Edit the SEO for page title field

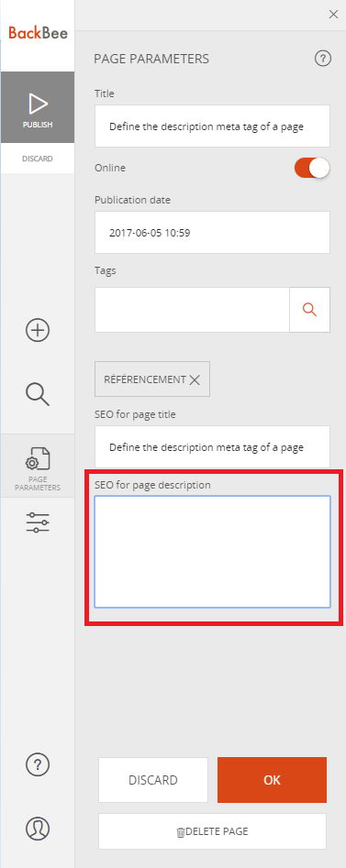[212, 446]
